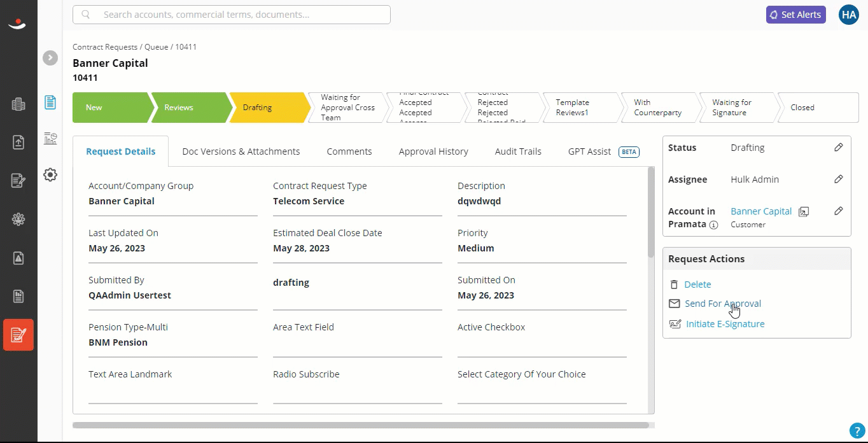Screen dimensions: 868x443
Task: Click the BNM Pension value
Action: pos(118,342)
